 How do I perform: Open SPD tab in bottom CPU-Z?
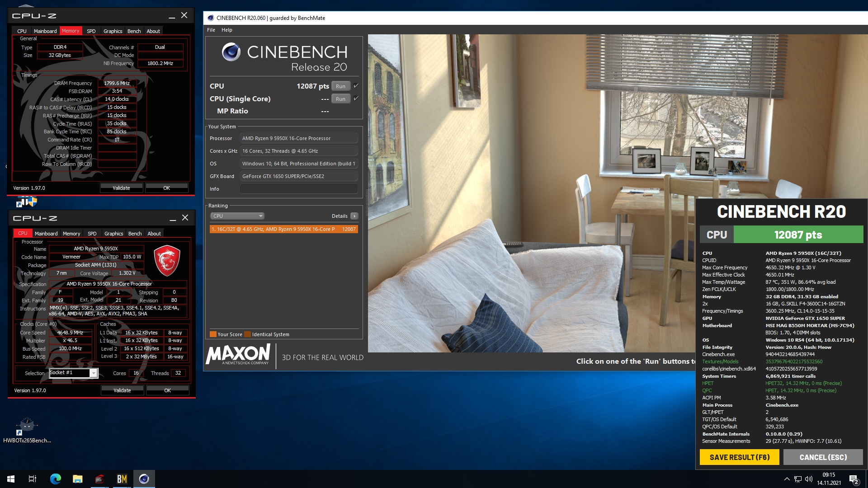coord(92,234)
